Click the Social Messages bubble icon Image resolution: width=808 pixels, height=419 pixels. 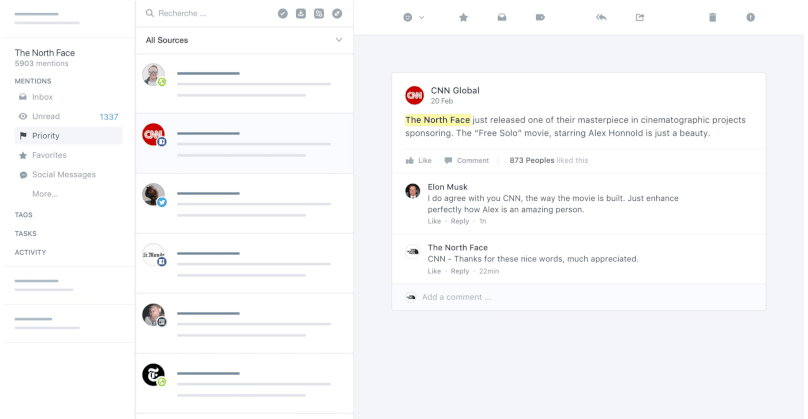tap(23, 175)
